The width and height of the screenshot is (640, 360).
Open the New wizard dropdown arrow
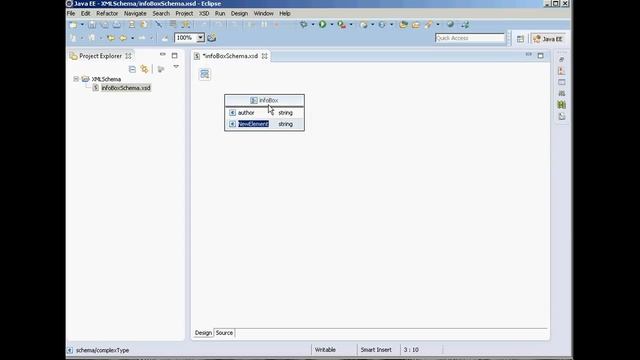click(82, 25)
